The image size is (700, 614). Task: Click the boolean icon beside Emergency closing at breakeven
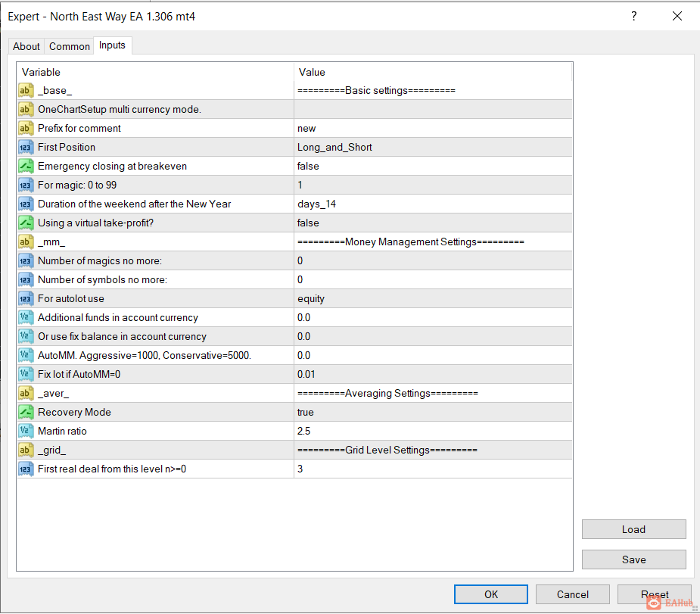coord(26,167)
